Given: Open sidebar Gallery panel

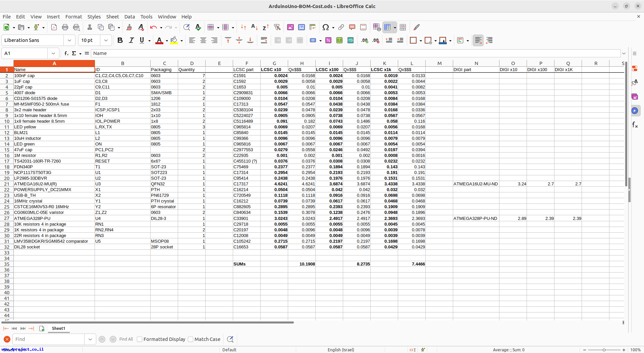Looking at the screenshot, I should (635, 97).
